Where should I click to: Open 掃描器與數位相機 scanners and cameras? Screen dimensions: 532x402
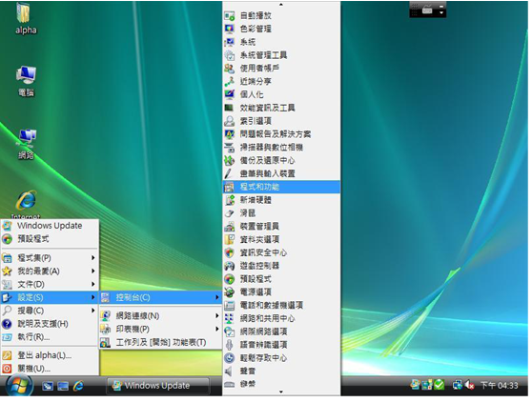coord(281,148)
